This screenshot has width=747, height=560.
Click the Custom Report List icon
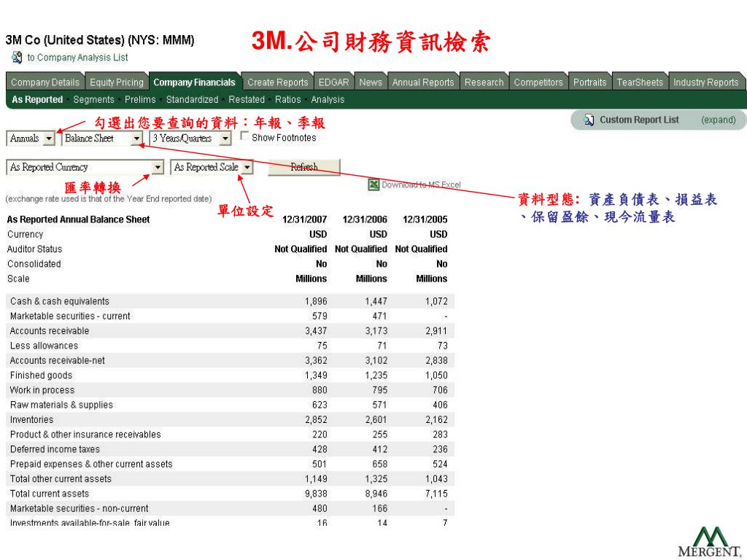pyautogui.click(x=589, y=120)
